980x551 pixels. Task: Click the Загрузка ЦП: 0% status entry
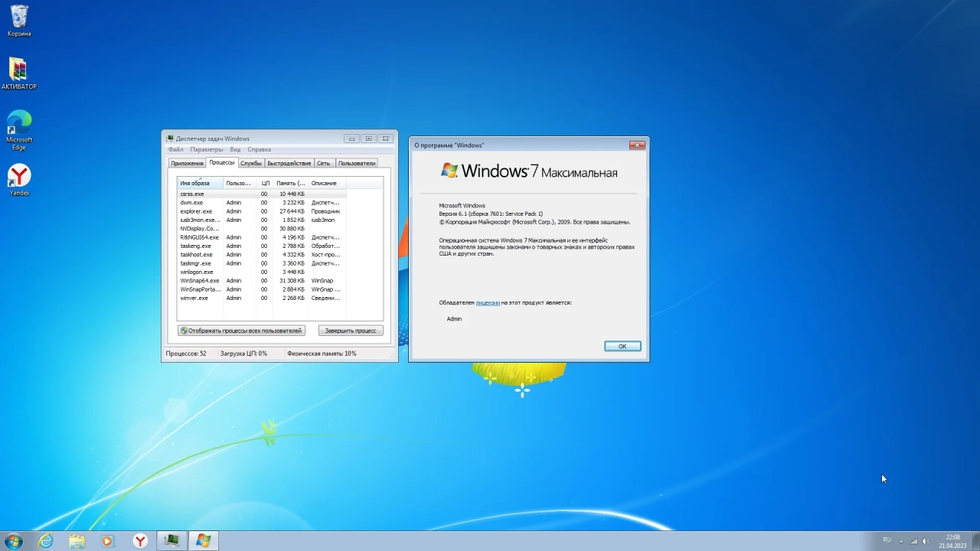coord(243,354)
